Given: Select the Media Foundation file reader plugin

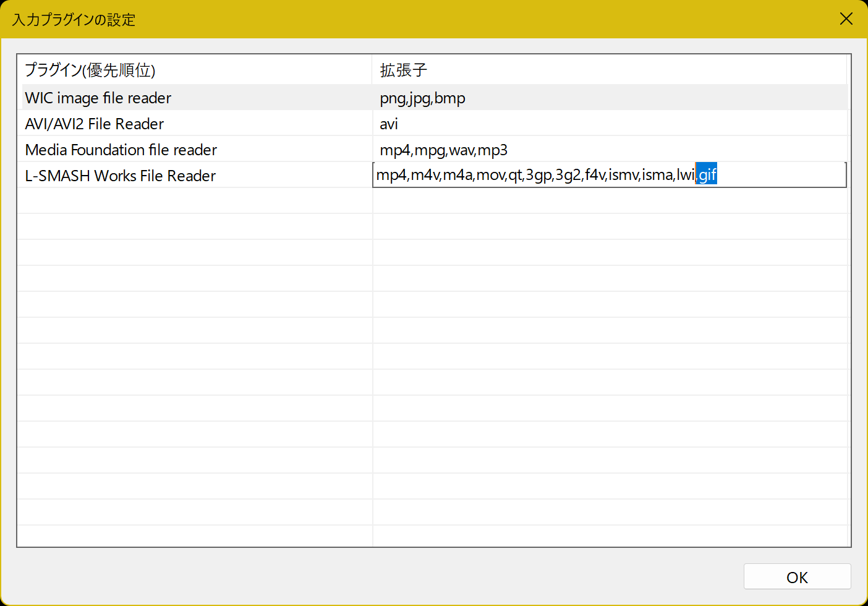Looking at the screenshot, I should 121,150.
